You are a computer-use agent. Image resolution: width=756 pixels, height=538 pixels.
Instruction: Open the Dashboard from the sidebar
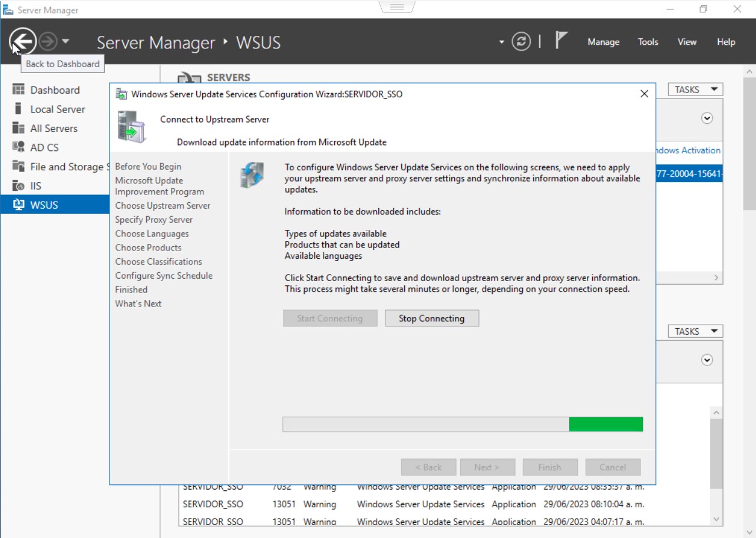pyautogui.click(x=55, y=90)
